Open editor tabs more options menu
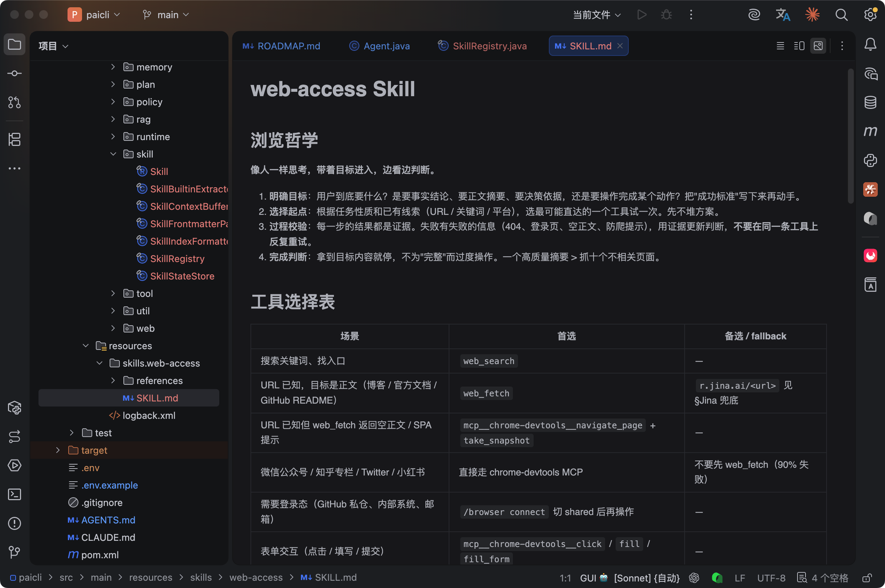The image size is (885, 588). [x=842, y=46]
